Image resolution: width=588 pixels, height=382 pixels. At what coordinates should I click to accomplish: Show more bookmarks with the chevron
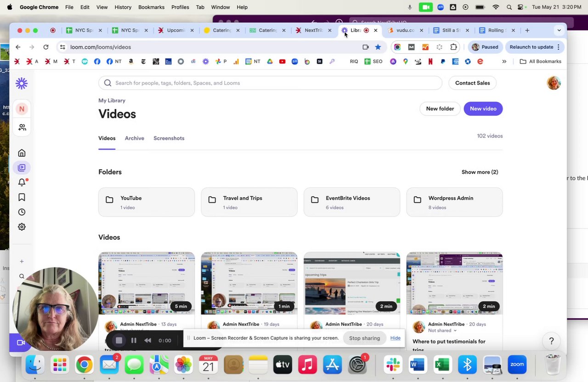504,61
